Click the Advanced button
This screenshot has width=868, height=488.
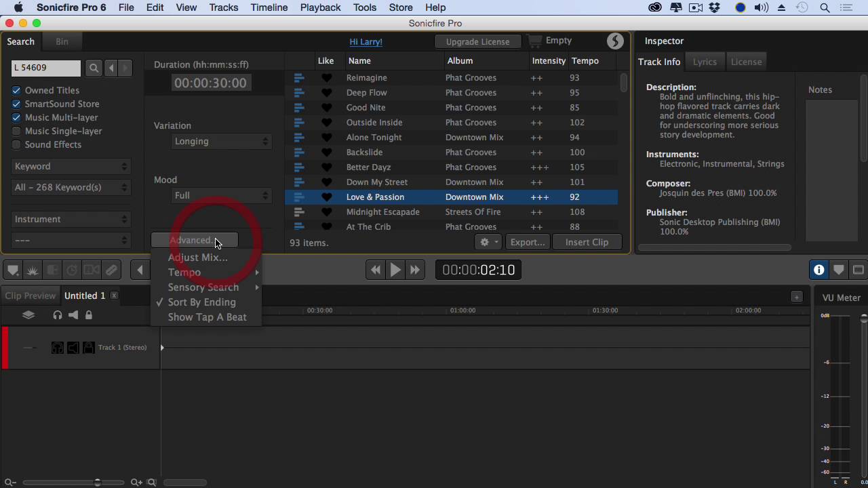194,240
